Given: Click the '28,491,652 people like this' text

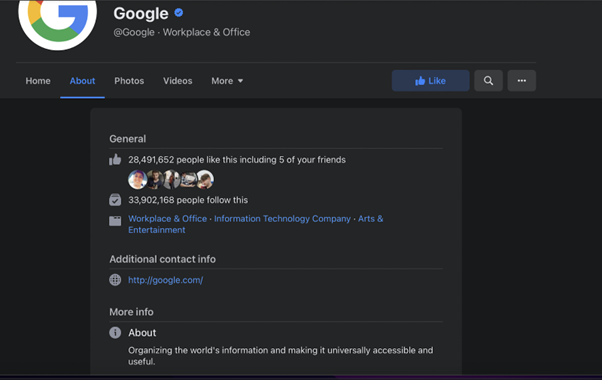Looking at the screenshot, I should [237, 160].
